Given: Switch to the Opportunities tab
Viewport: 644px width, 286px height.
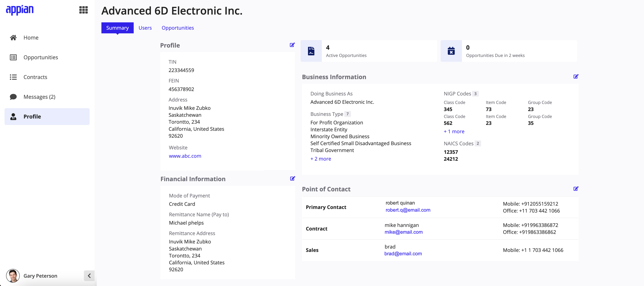Looking at the screenshot, I should click(x=177, y=27).
